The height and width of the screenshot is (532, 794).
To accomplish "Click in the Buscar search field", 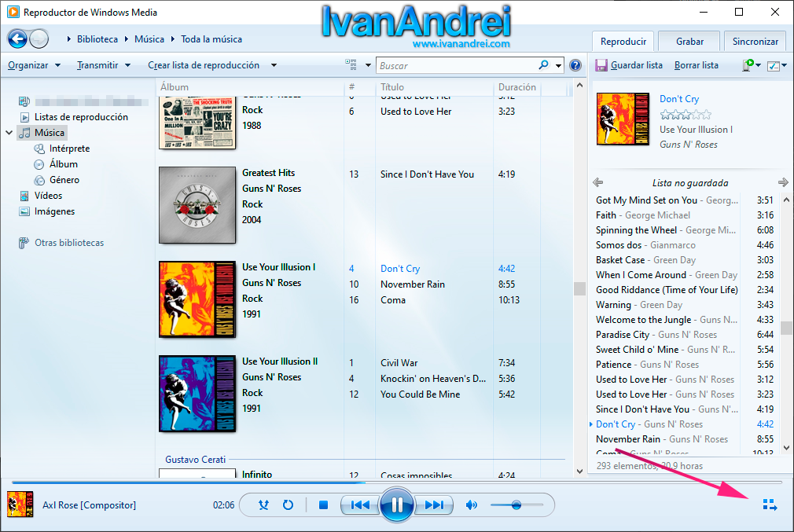I will pos(458,65).
